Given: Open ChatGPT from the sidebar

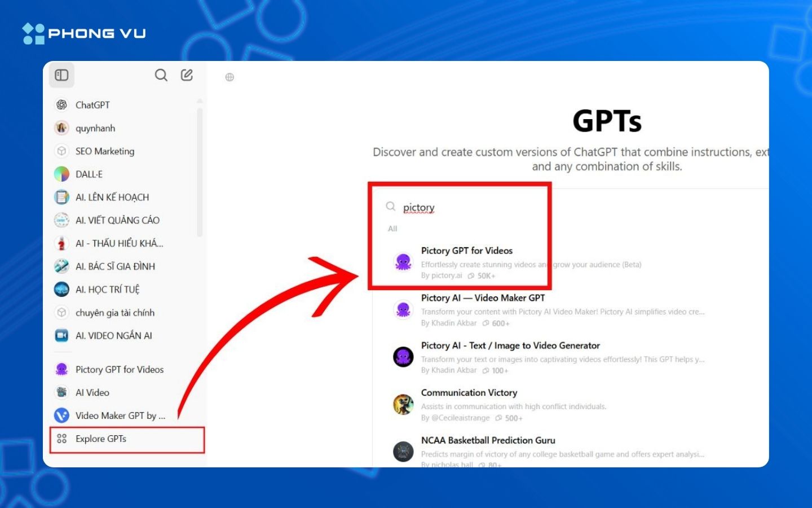Looking at the screenshot, I should coord(92,105).
